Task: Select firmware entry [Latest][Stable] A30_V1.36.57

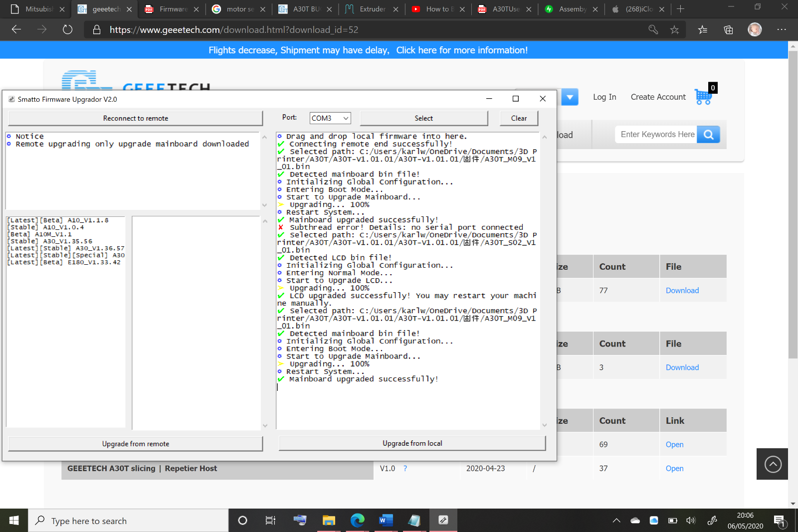Action: tap(66, 248)
